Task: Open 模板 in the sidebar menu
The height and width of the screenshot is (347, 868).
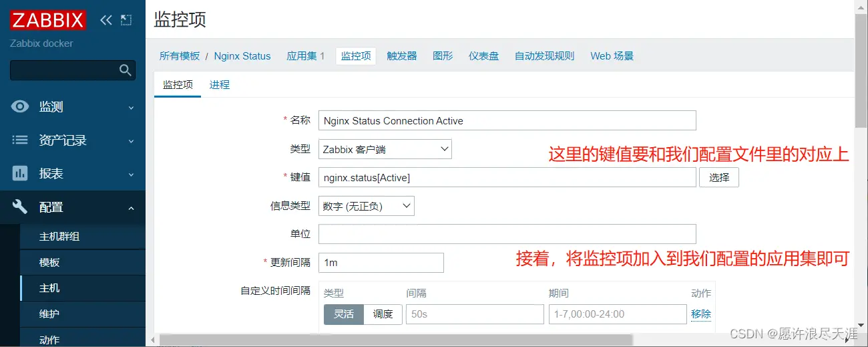Action: pyautogui.click(x=49, y=263)
